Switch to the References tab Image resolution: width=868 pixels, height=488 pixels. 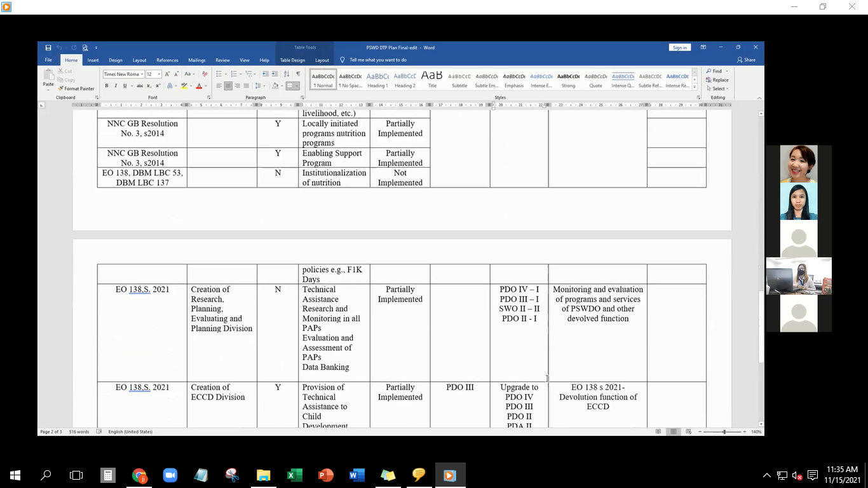[167, 60]
